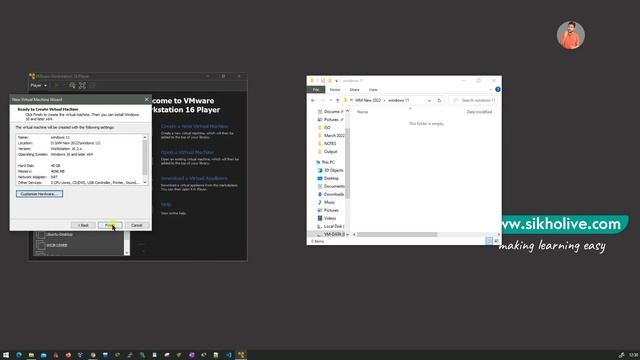
Task: Select Desktop in the navigation pane
Action: click(x=331, y=178)
